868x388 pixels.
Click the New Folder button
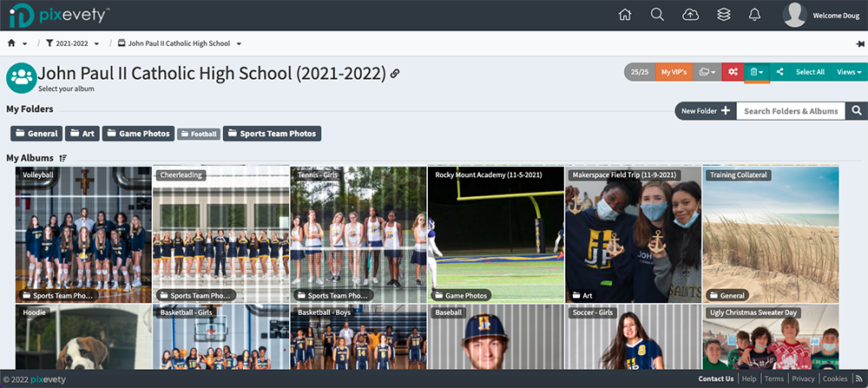click(x=705, y=111)
